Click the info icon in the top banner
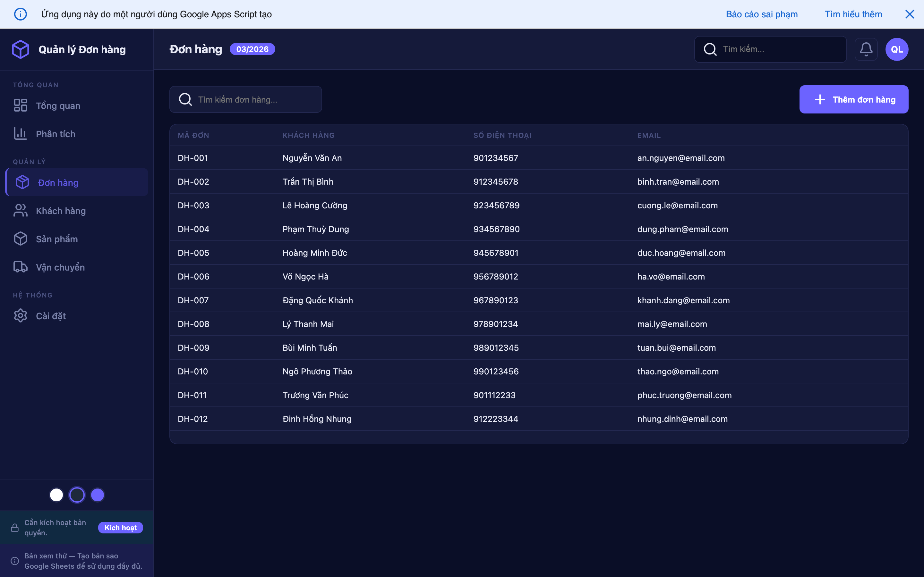 click(21, 14)
